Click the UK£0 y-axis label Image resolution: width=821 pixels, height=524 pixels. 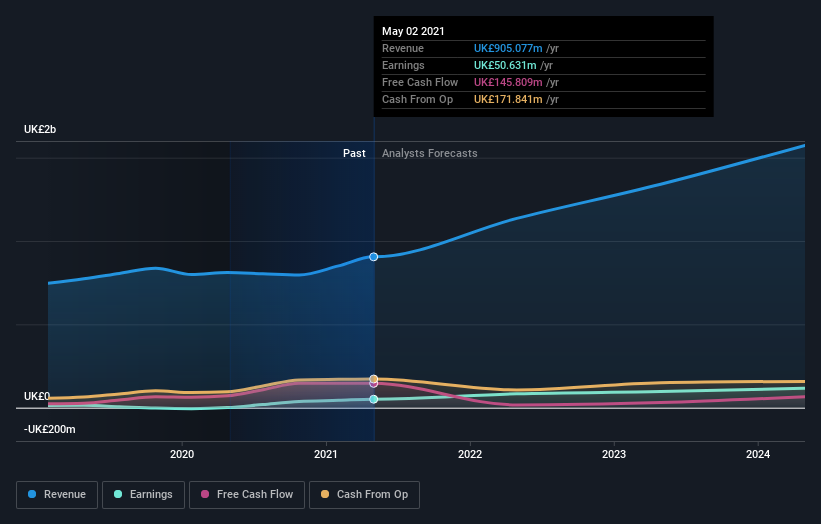(x=37, y=396)
